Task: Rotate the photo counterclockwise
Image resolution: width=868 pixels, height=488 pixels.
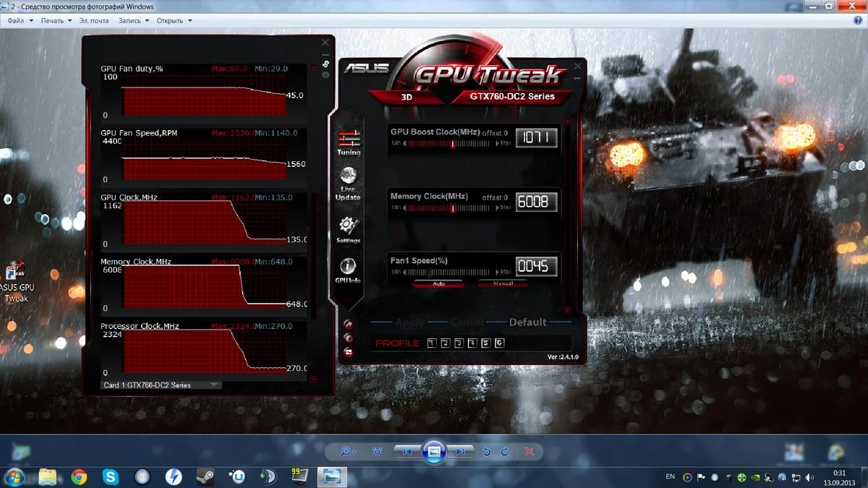Action: [x=487, y=452]
